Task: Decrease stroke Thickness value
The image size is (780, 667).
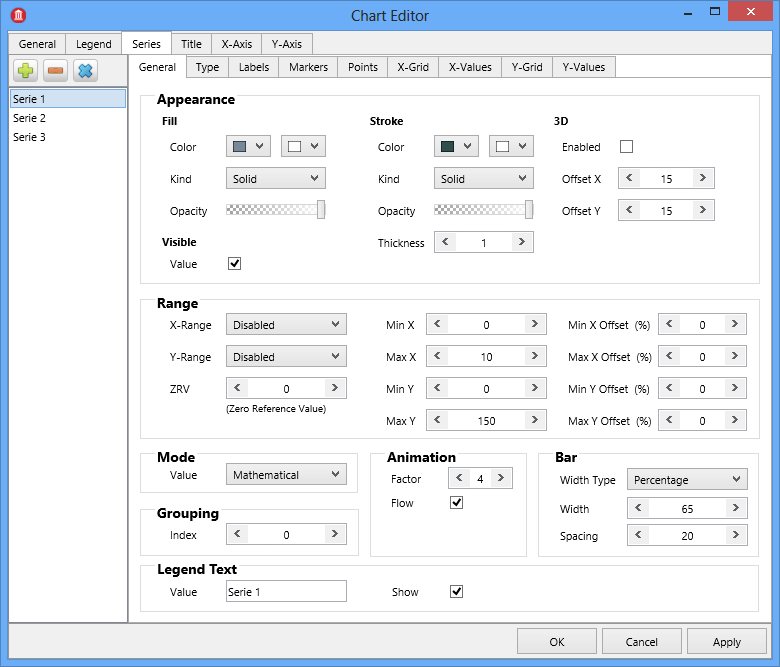Action: [445, 242]
